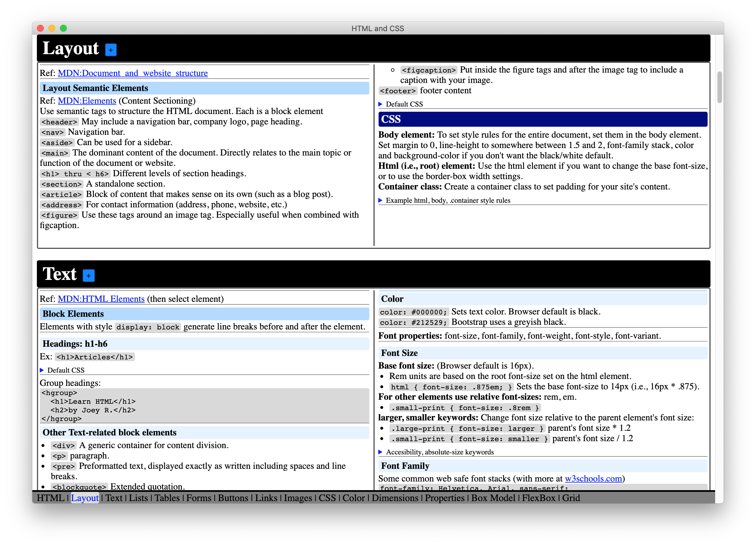Click the <figcaption> code tag
This screenshot has height=546, width=756.
(x=429, y=70)
